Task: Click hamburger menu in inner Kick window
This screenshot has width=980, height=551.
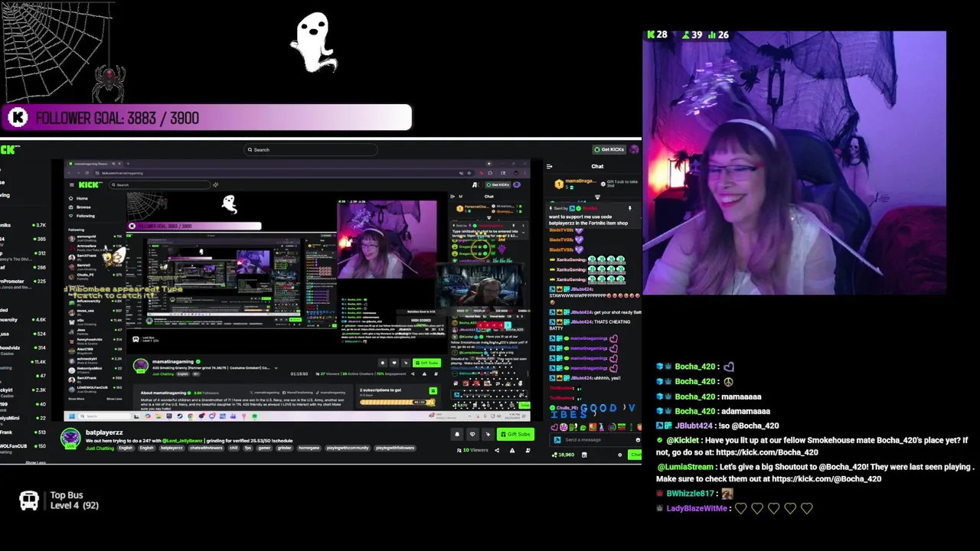Action: pyautogui.click(x=71, y=184)
